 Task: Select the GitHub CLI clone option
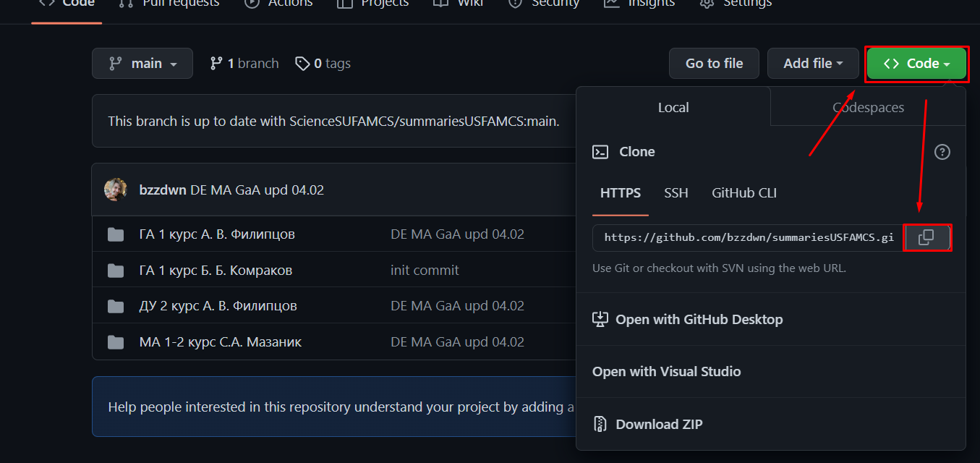pos(744,193)
